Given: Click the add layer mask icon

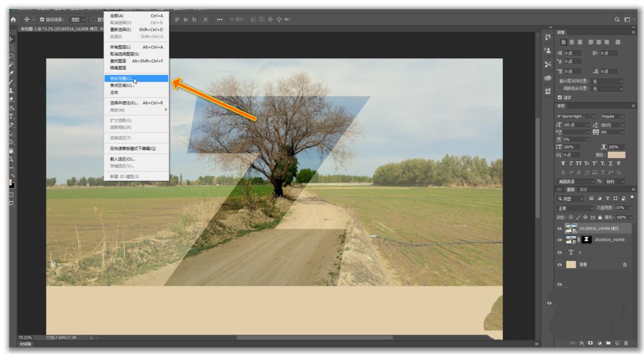Looking at the screenshot, I should (590, 343).
